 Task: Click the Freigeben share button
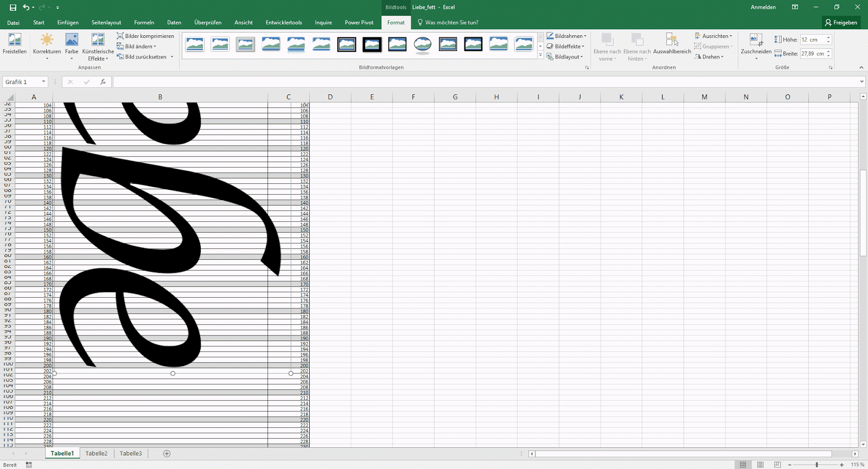click(x=841, y=23)
